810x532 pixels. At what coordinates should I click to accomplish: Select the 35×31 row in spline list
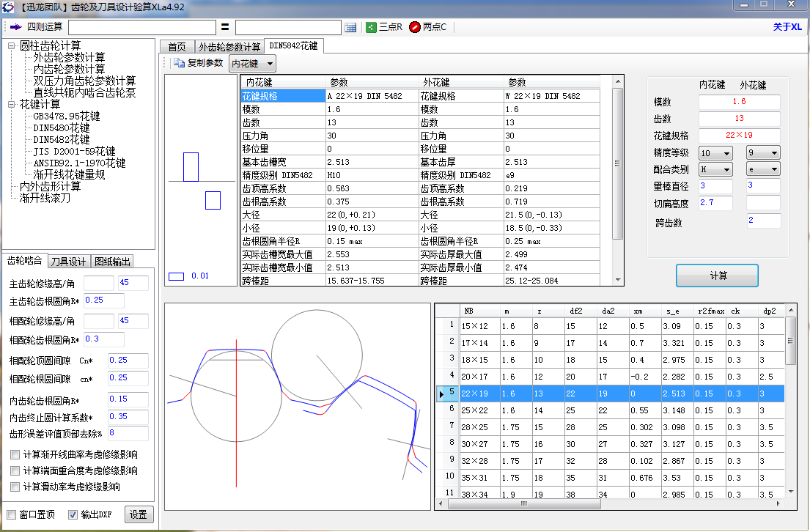[610, 479]
